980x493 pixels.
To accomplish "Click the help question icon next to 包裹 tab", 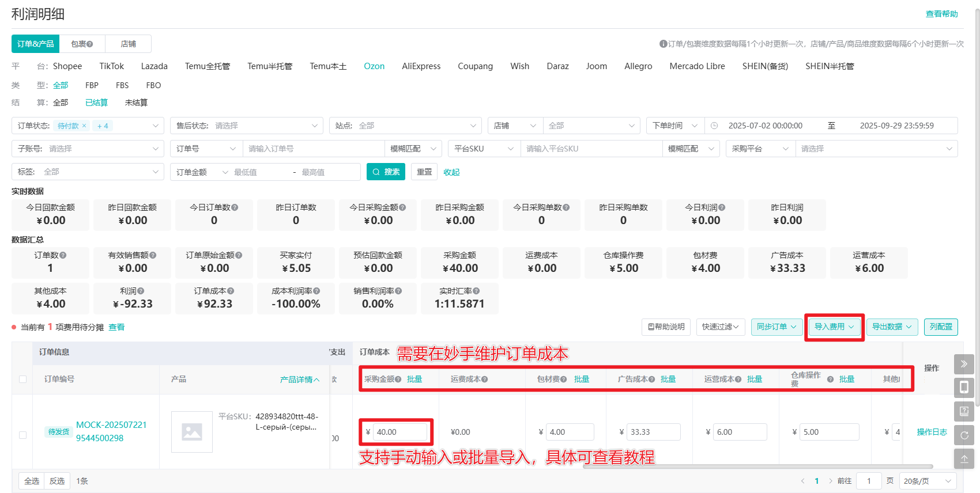I will click(89, 44).
